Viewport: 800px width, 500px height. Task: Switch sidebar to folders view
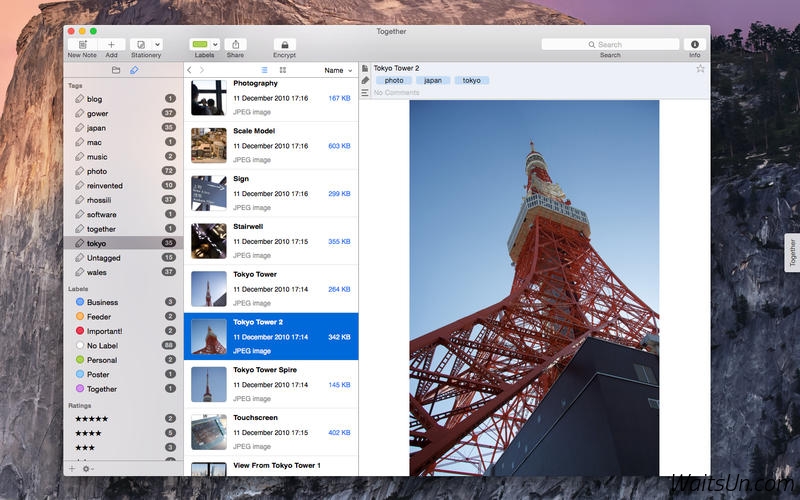point(116,70)
